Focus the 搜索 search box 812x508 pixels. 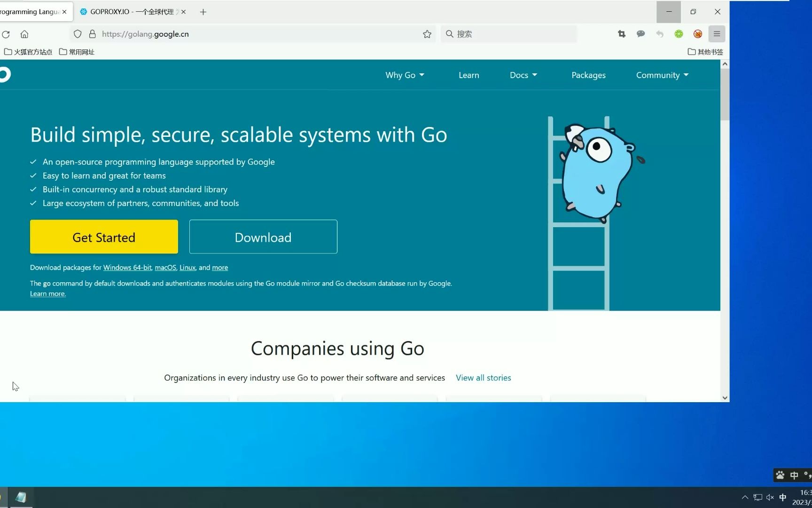pos(509,34)
